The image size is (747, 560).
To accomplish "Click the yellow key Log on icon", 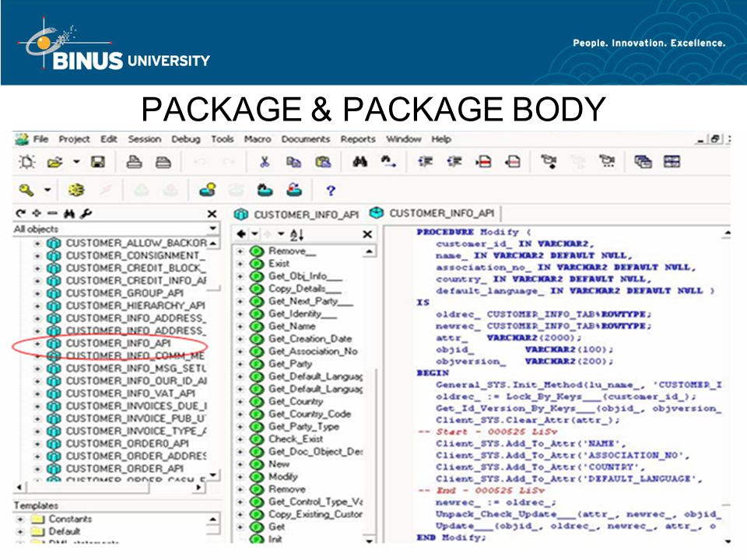I will pyautogui.click(x=26, y=191).
